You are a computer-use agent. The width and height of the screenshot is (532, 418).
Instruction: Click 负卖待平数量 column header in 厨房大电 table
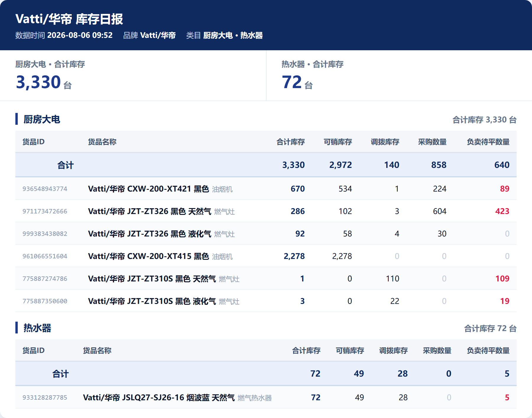(488, 142)
